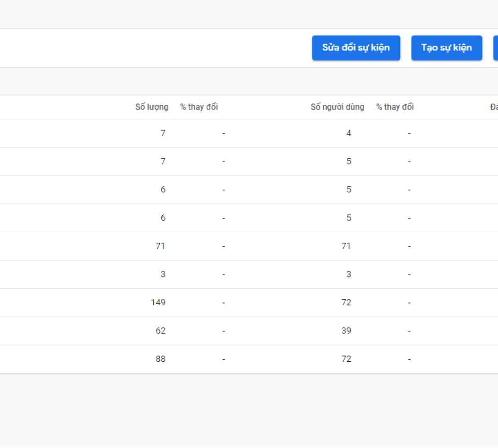Click the count value 88
498x448 pixels.
(x=161, y=359)
